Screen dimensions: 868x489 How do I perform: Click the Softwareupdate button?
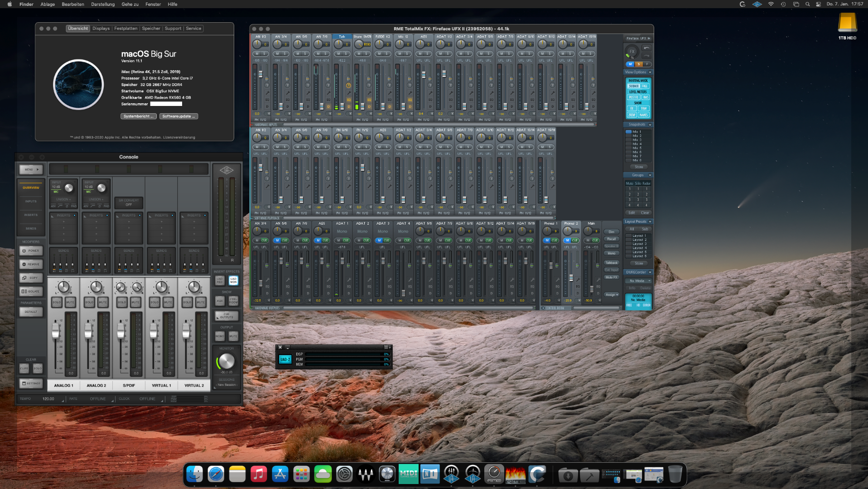(x=178, y=116)
